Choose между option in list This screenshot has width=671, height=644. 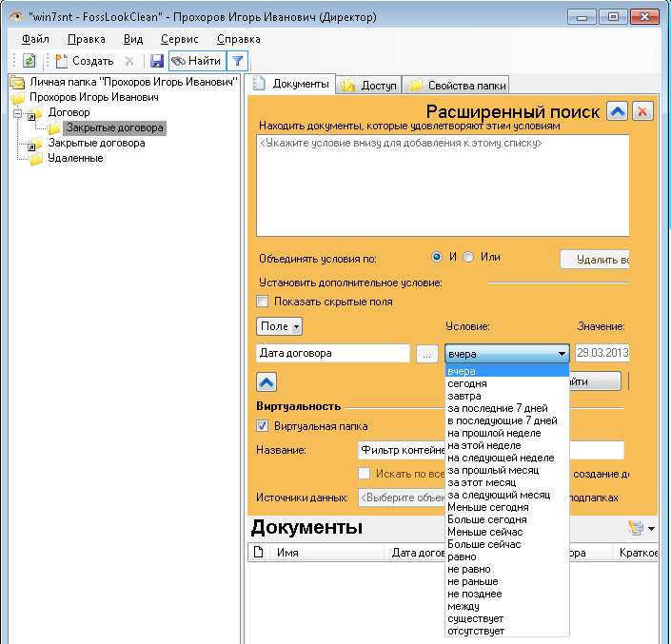(507, 607)
